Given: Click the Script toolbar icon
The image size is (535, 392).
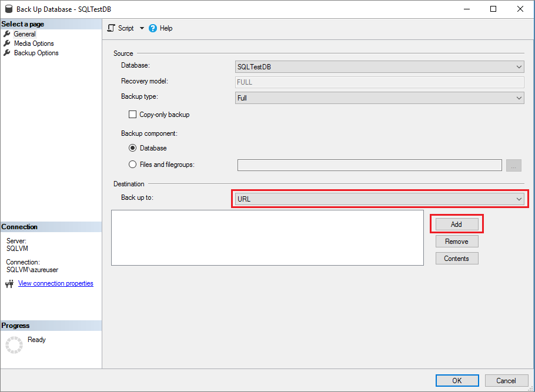Looking at the screenshot, I should [111, 28].
